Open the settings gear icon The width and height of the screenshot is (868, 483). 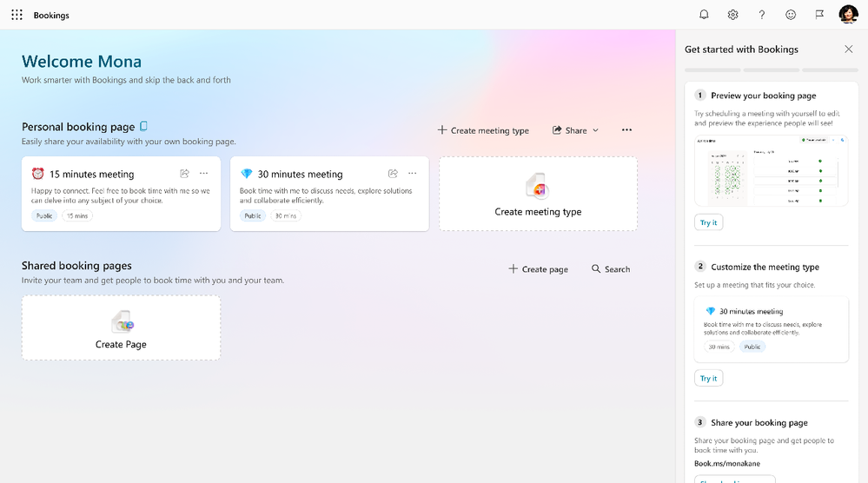(733, 15)
